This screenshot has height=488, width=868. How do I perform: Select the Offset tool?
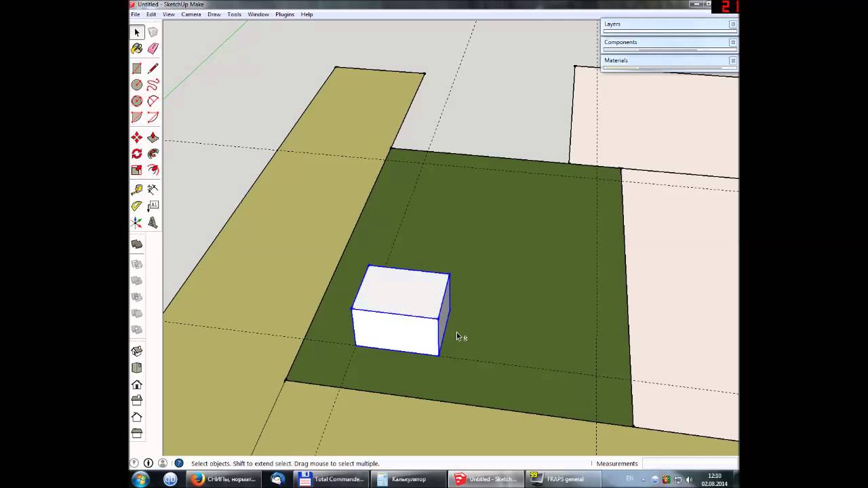(x=153, y=170)
